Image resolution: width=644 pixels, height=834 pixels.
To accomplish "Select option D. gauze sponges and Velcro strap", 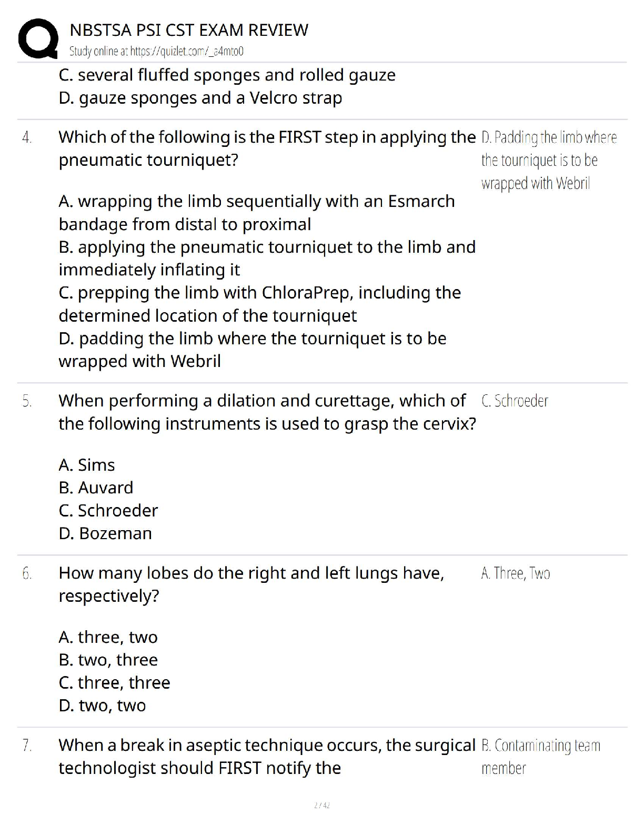I will (x=200, y=98).
